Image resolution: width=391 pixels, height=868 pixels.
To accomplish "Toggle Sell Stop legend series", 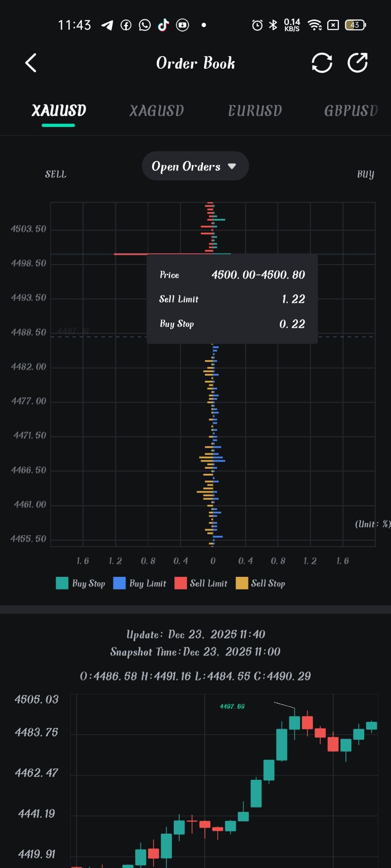I will click(261, 583).
